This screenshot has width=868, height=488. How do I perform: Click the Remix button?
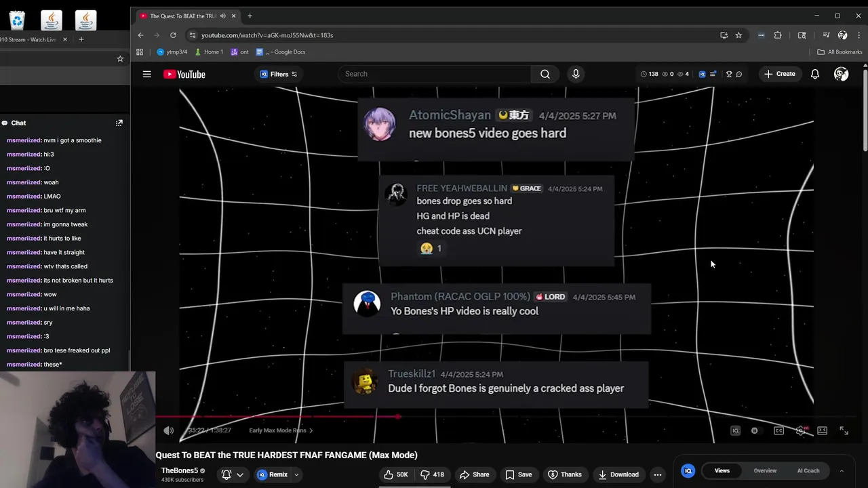click(x=273, y=474)
